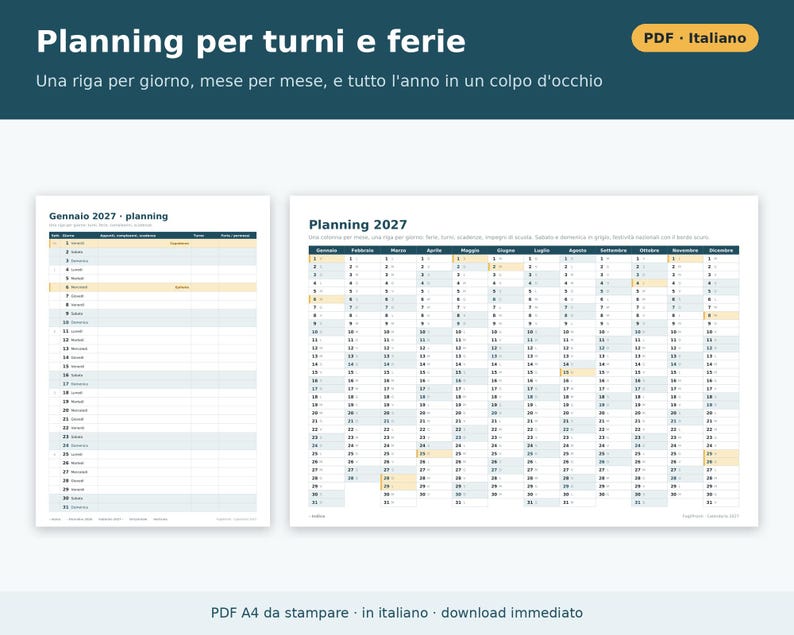Click the "26 Martedì" row in Gennaio page

coord(152,463)
